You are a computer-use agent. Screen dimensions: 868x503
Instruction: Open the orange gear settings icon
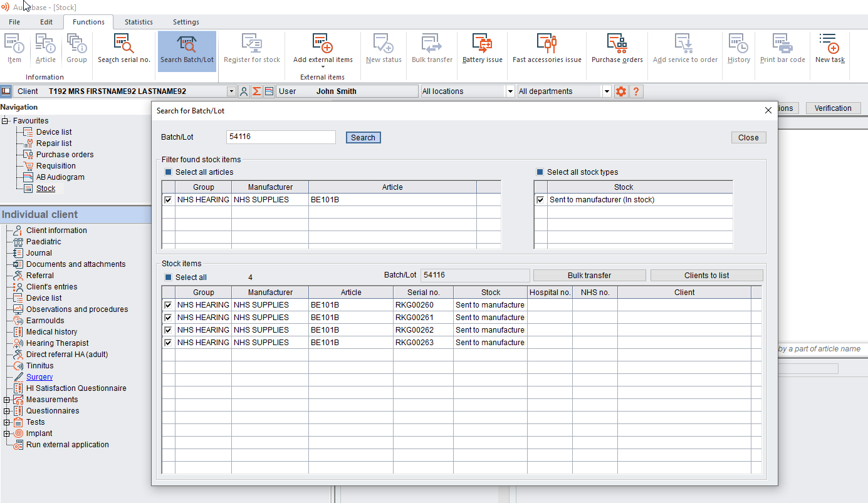coord(620,91)
